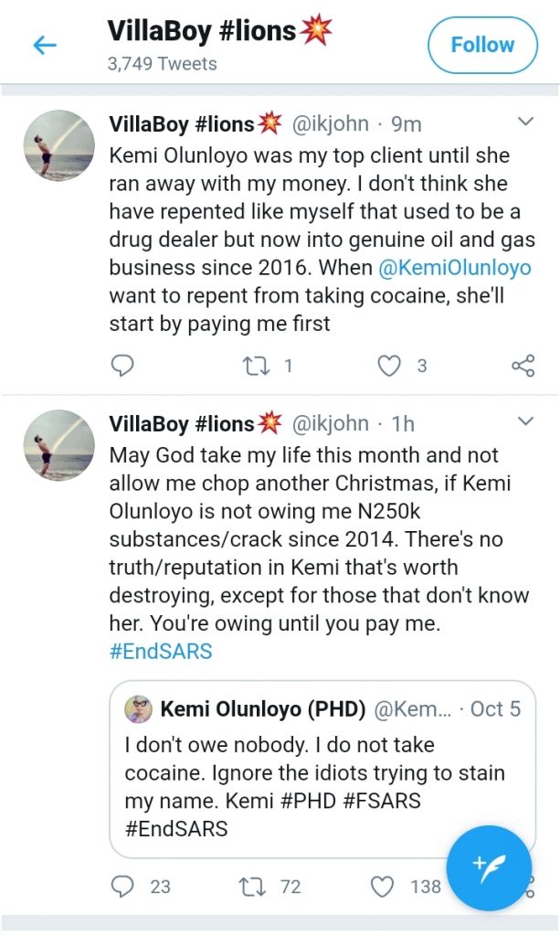This screenshot has height=936, width=560.
Task: Reply to the first tweet
Action: coord(122,367)
